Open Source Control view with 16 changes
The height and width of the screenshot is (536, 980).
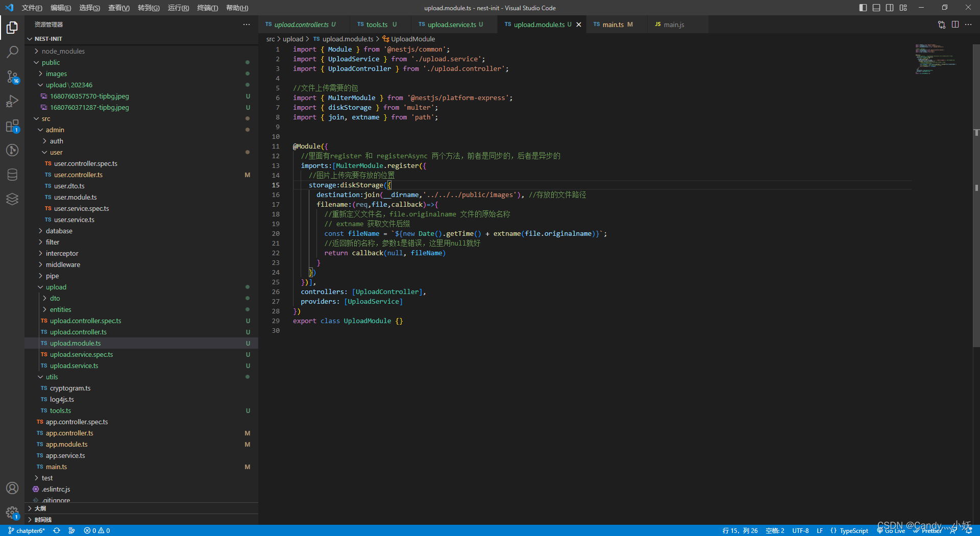(12, 77)
